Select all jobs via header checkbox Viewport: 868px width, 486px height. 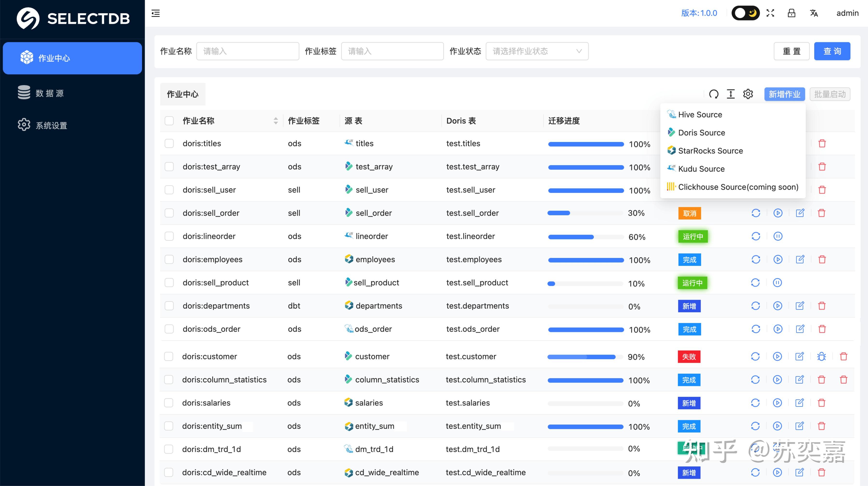click(169, 121)
